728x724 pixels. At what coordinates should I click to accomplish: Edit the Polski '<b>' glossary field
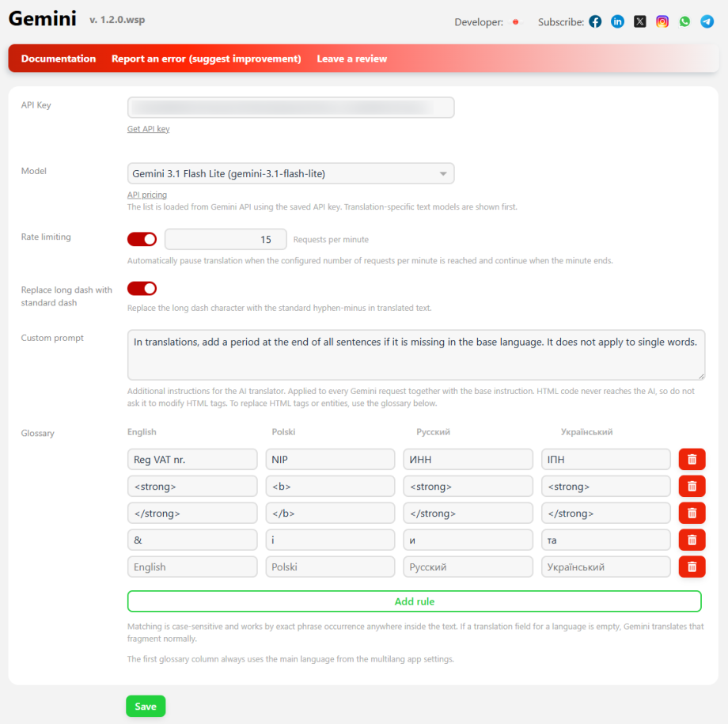tap(330, 486)
